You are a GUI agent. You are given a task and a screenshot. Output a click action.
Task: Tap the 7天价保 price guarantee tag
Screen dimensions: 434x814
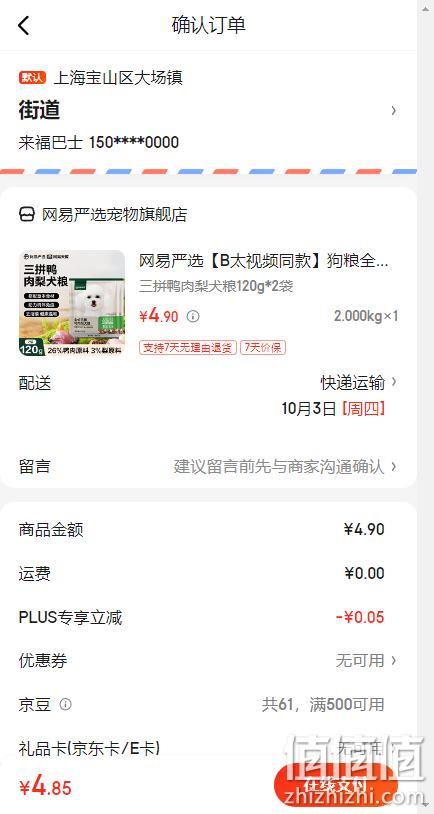click(x=263, y=347)
